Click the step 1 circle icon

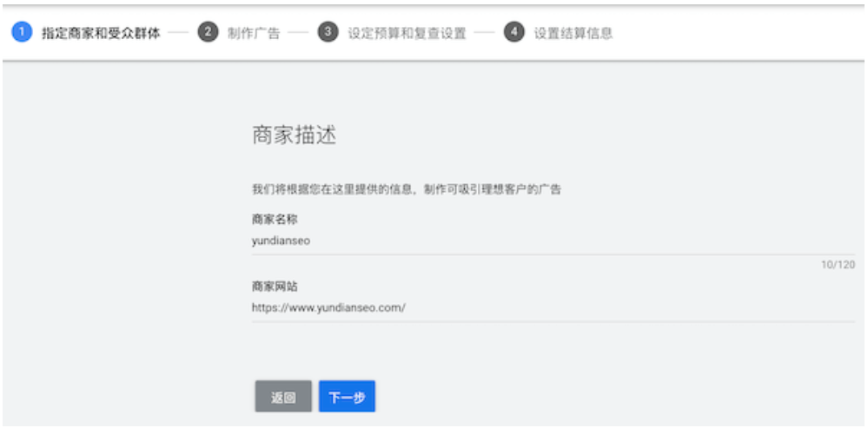click(x=22, y=32)
